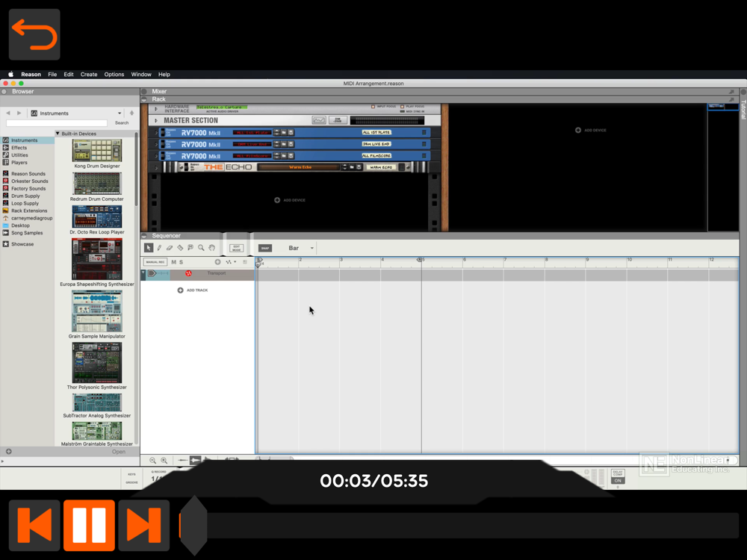747x560 pixels.
Task: Open the Edit menu
Action: (69, 74)
